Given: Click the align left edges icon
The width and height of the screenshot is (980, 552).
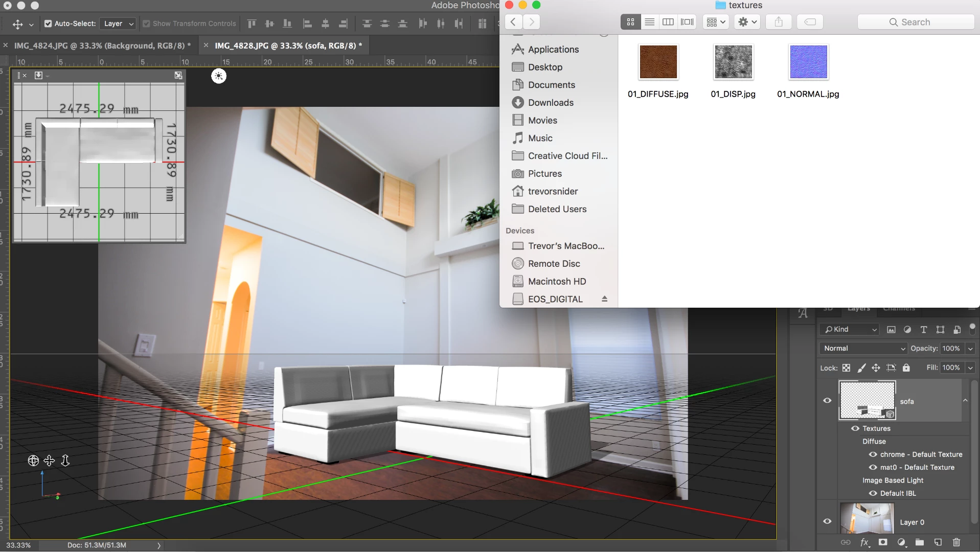Looking at the screenshot, I should (307, 24).
